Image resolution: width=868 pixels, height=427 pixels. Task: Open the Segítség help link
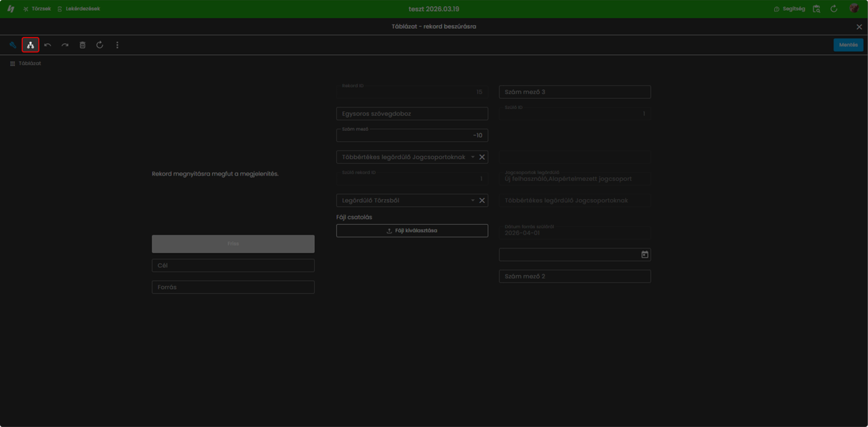[789, 9]
